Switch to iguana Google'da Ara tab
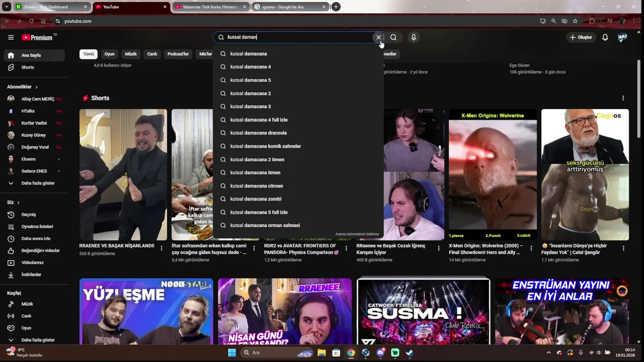The image size is (644, 362). coord(290,7)
